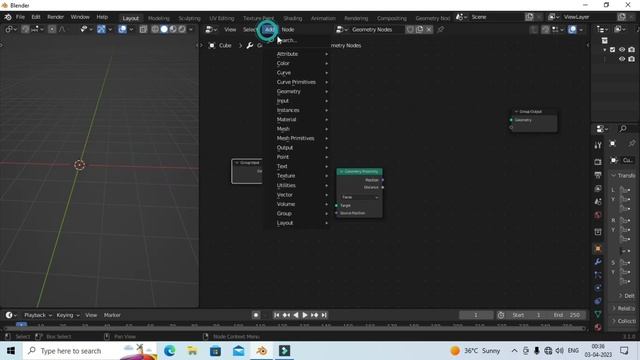Open the Node menu in node editor
The height and width of the screenshot is (360, 640).
(x=288, y=29)
